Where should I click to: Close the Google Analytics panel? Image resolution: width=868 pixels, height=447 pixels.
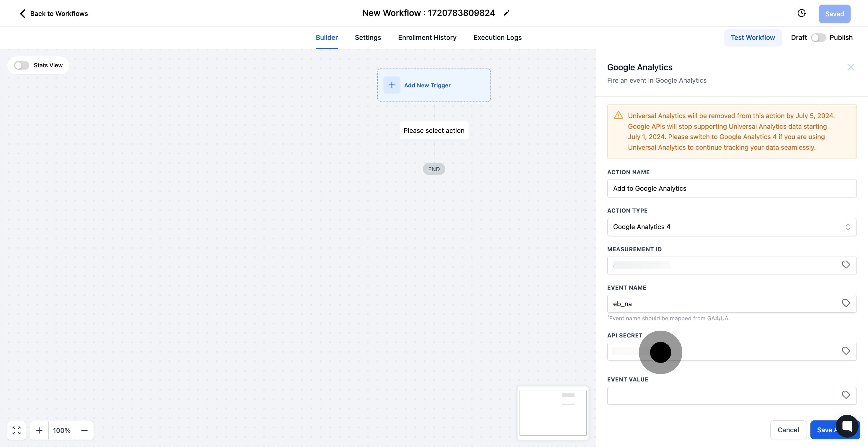[851, 67]
